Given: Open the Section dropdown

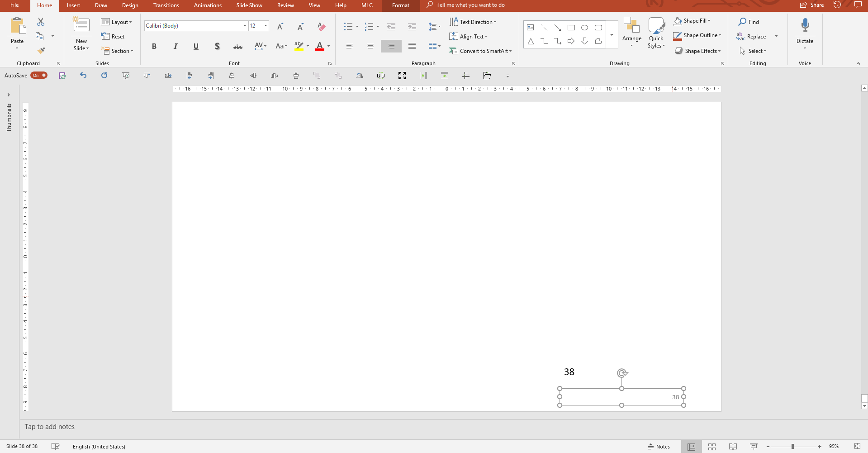Looking at the screenshot, I should [117, 51].
